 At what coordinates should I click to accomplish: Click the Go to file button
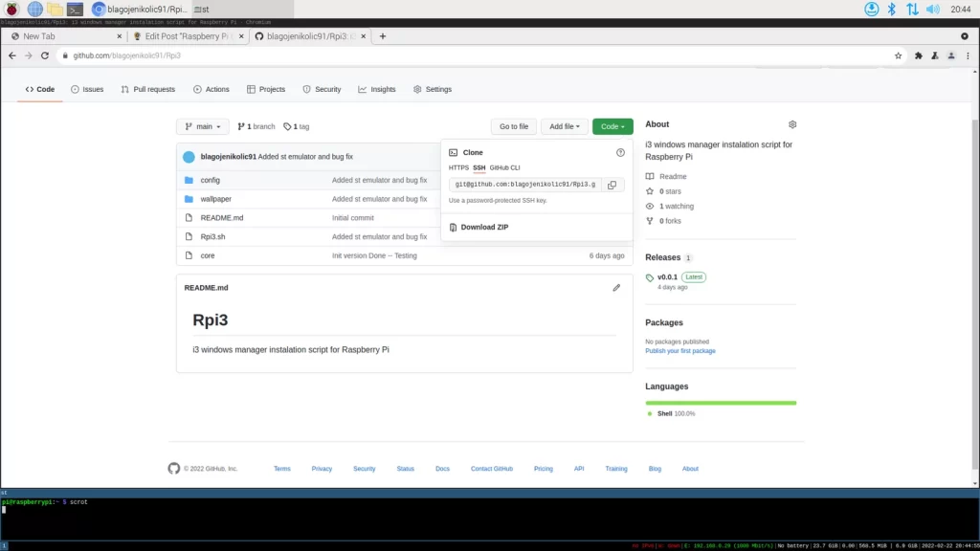point(514,126)
